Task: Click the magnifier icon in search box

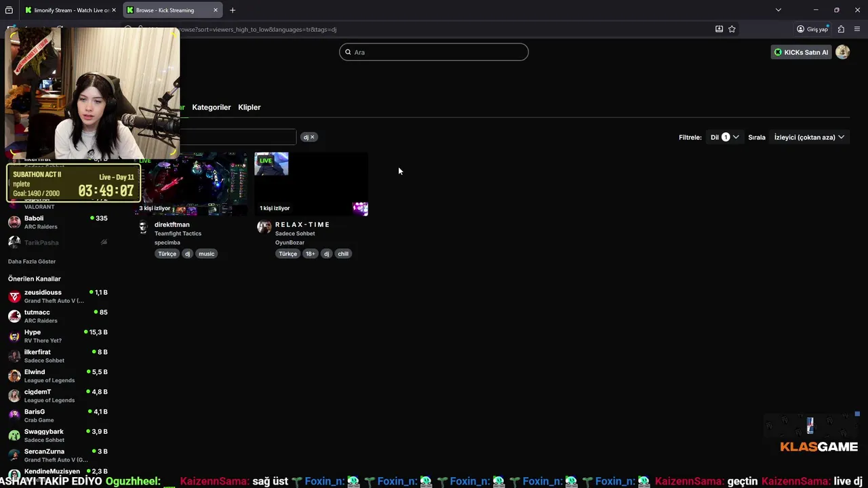Action: pos(349,52)
